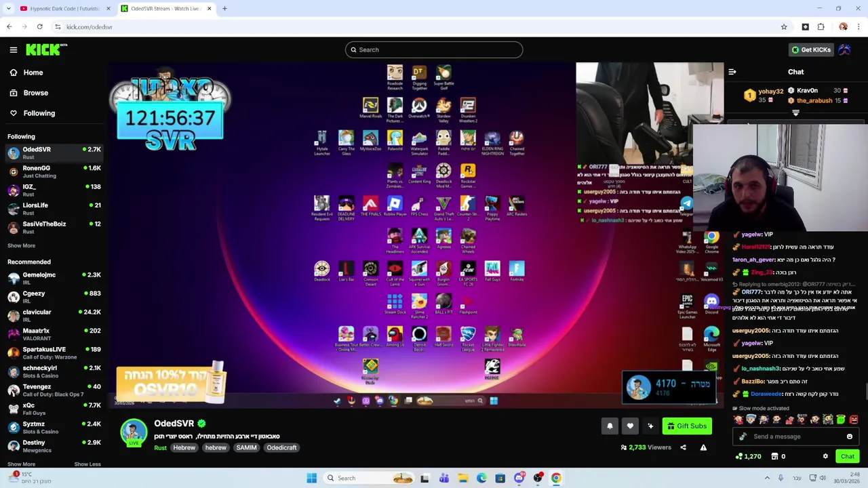This screenshot has width=868, height=488.
Task: Open Syztmz Slots & Casino channel
Action: [x=54, y=428]
